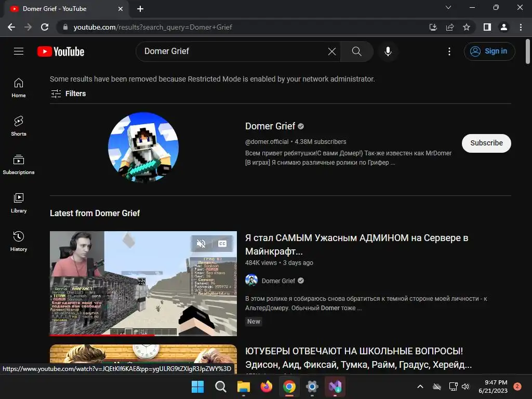Open Visual Studio from the taskbar
Image resolution: width=532 pixels, height=399 pixels.
coord(335,387)
